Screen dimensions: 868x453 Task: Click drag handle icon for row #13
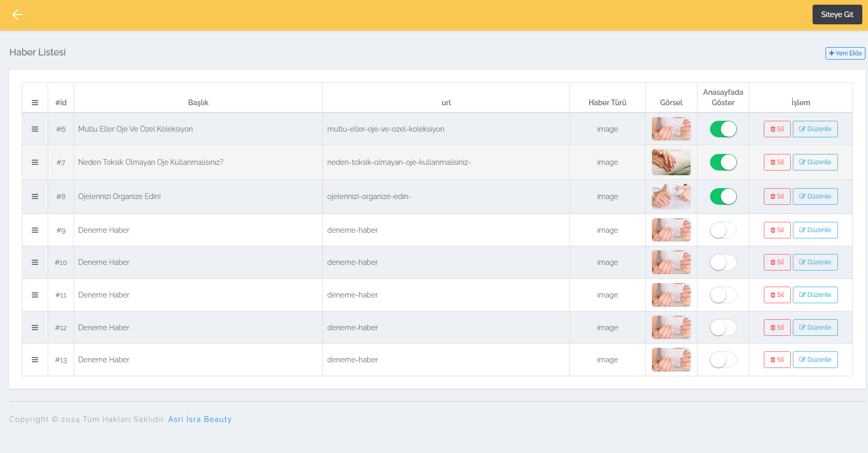35,360
